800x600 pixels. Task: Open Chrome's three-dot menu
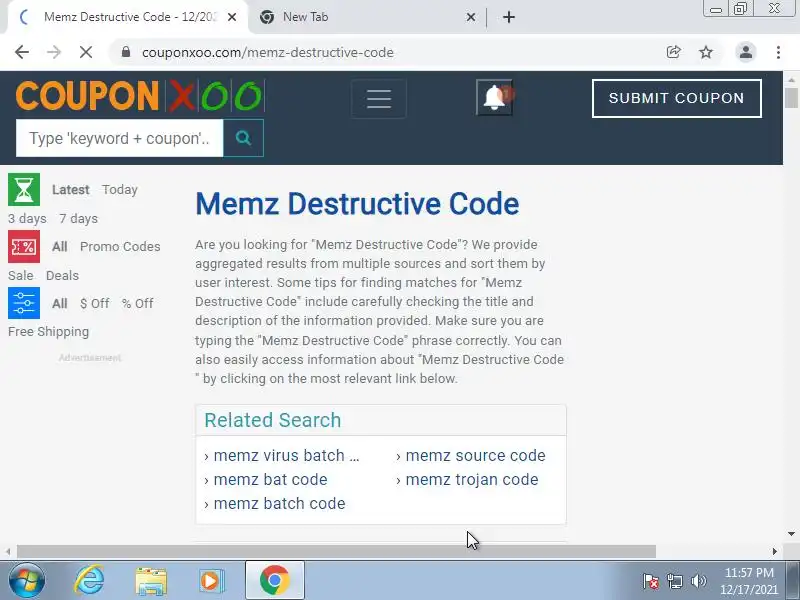pyautogui.click(x=778, y=52)
